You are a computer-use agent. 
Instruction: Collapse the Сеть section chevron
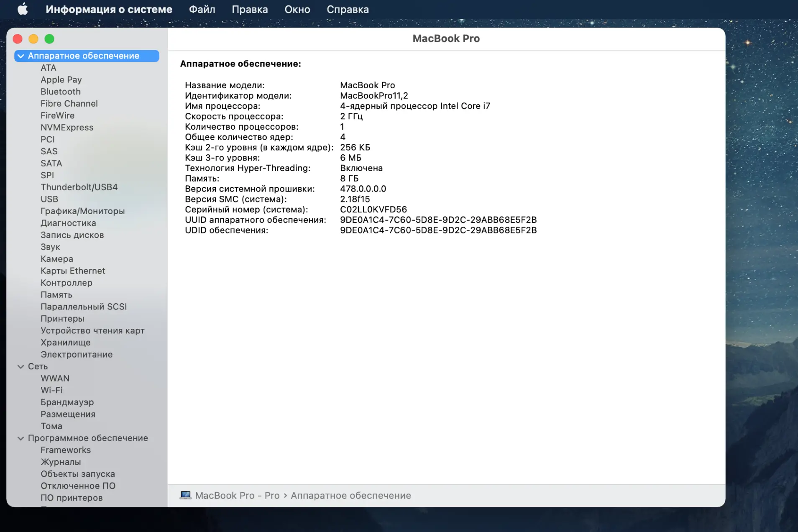(20, 366)
